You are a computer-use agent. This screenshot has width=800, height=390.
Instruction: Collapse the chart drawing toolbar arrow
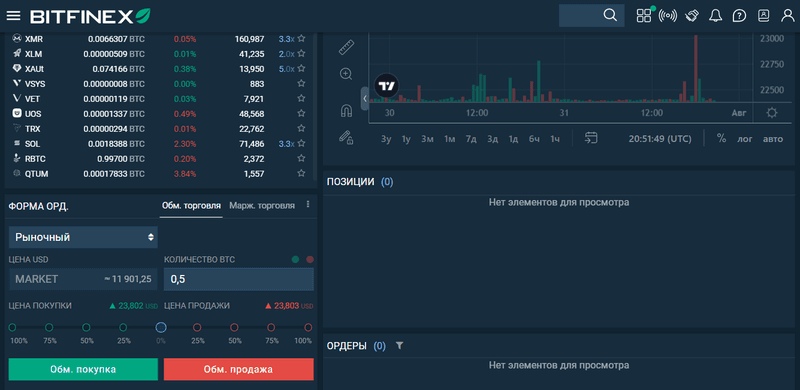(x=364, y=99)
